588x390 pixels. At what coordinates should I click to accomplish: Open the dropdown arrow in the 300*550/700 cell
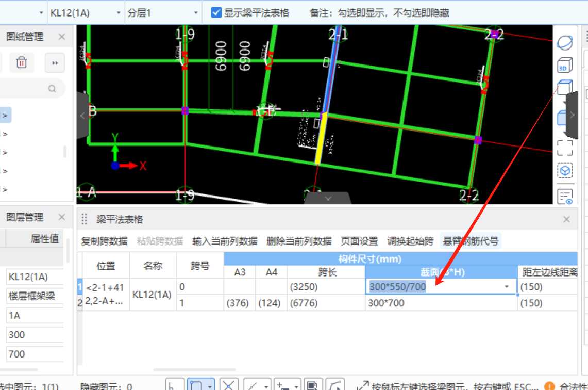[x=507, y=287]
